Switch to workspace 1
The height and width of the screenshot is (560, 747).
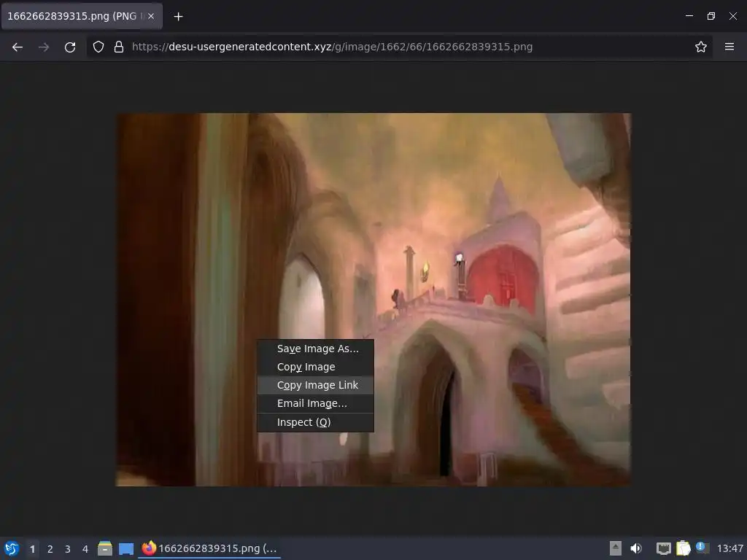point(32,549)
